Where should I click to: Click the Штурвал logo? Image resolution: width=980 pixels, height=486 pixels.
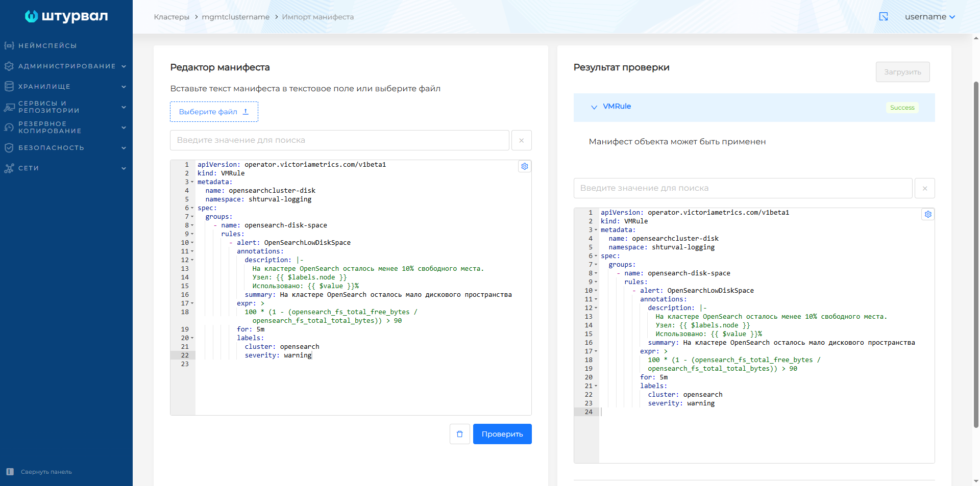click(x=66, y=16)
